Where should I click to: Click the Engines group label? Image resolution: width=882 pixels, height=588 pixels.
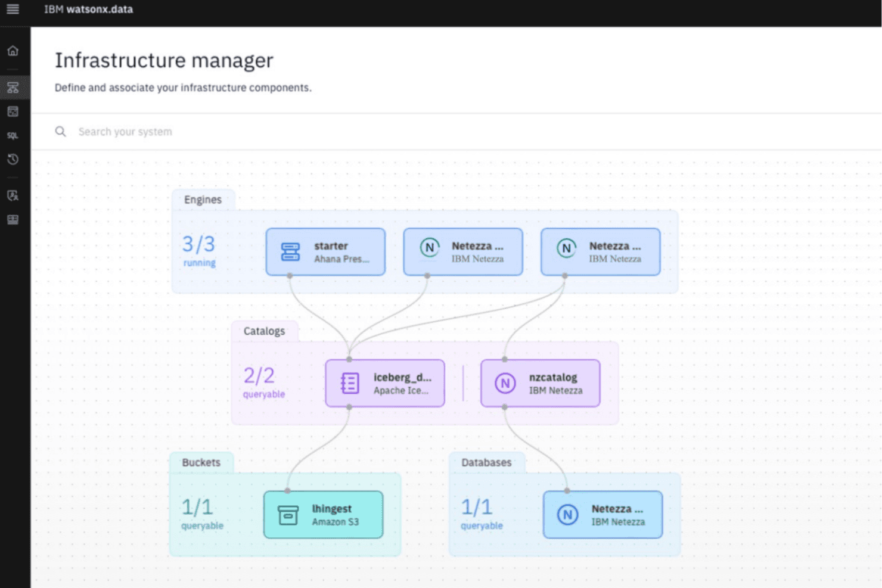203,200
